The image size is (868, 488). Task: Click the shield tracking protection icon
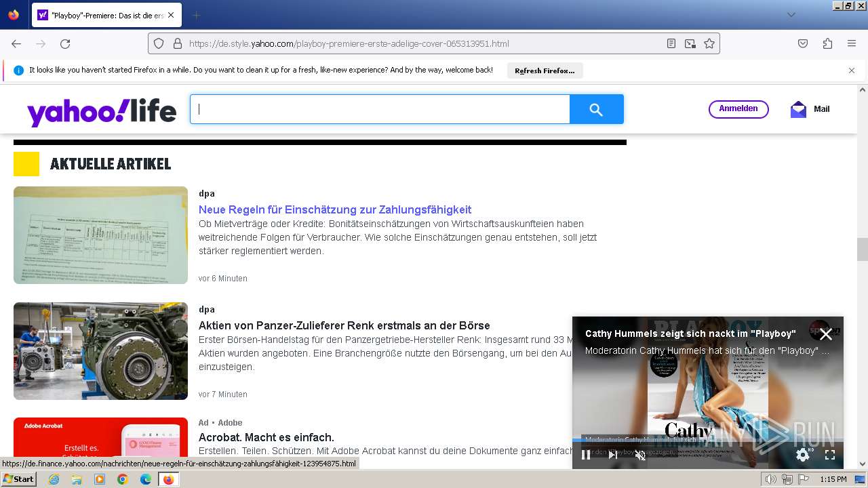click(x=159, y=43)
